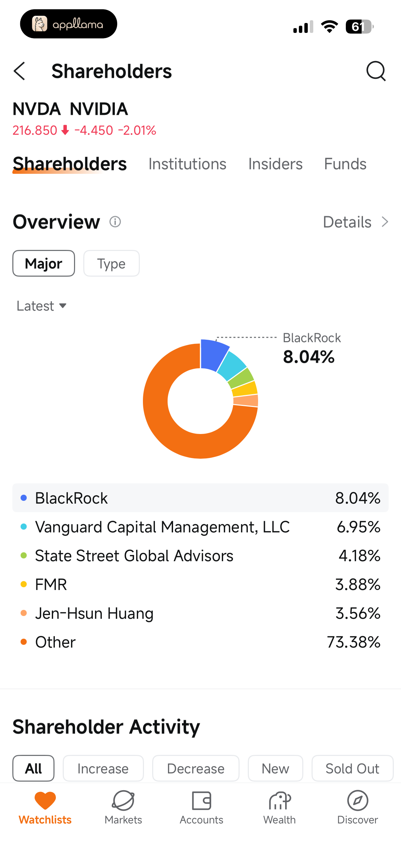
Task: Select the Major view toggle
Action: (44, 263)
